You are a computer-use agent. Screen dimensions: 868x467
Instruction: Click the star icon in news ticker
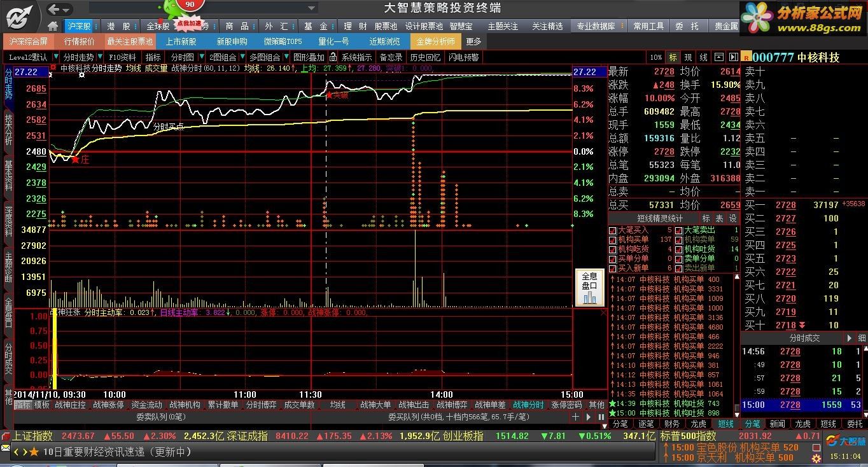(34, 452)
